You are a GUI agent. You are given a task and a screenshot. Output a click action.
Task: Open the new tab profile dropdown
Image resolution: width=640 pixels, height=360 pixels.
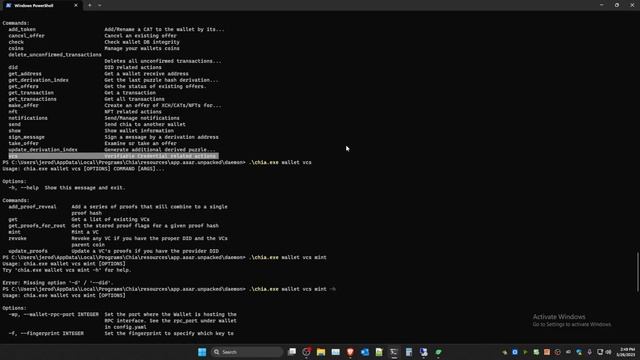[x=100, y=5]
